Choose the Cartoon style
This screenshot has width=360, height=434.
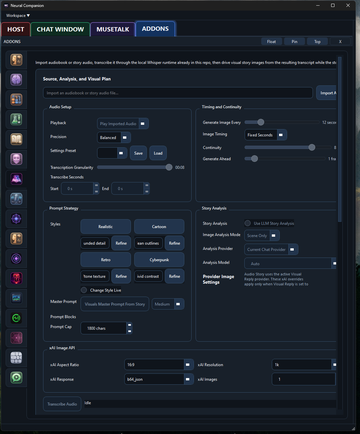tap(159, 227)
